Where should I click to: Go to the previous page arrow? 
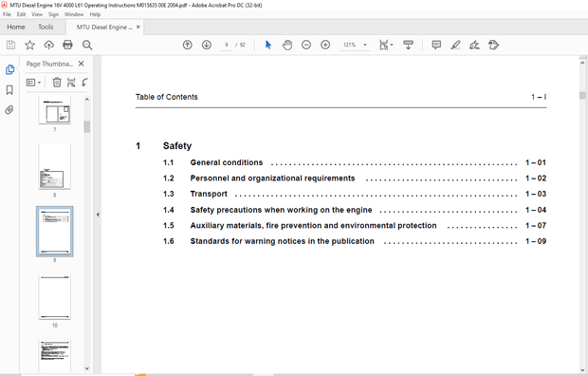point(188,45)
